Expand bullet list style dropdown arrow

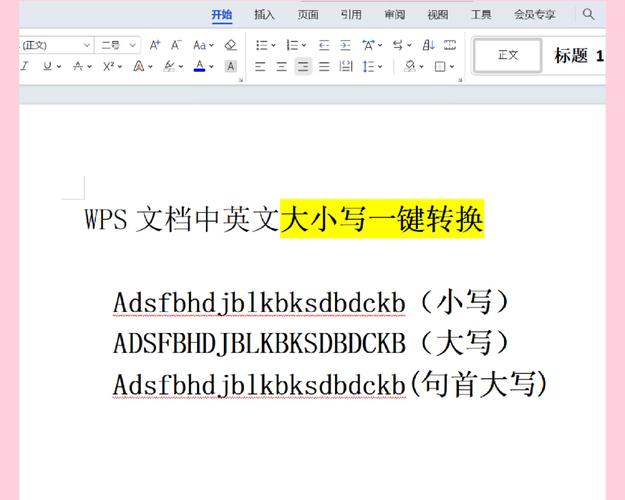tap(273, 45)
